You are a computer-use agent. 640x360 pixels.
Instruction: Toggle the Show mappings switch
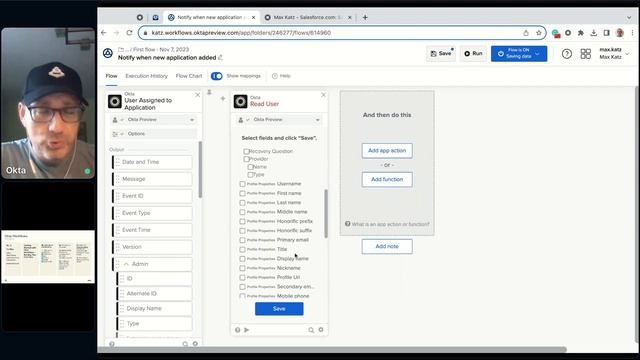(217, 76)
